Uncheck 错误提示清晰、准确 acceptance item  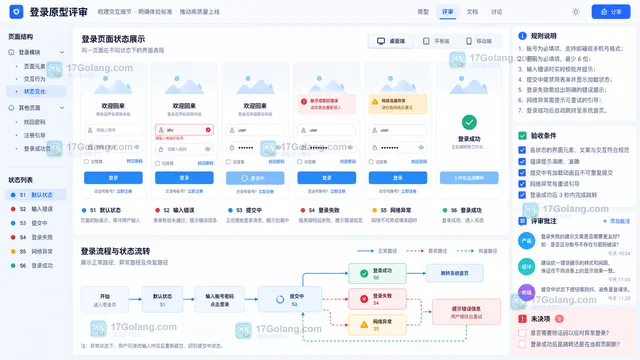(522, 161)
